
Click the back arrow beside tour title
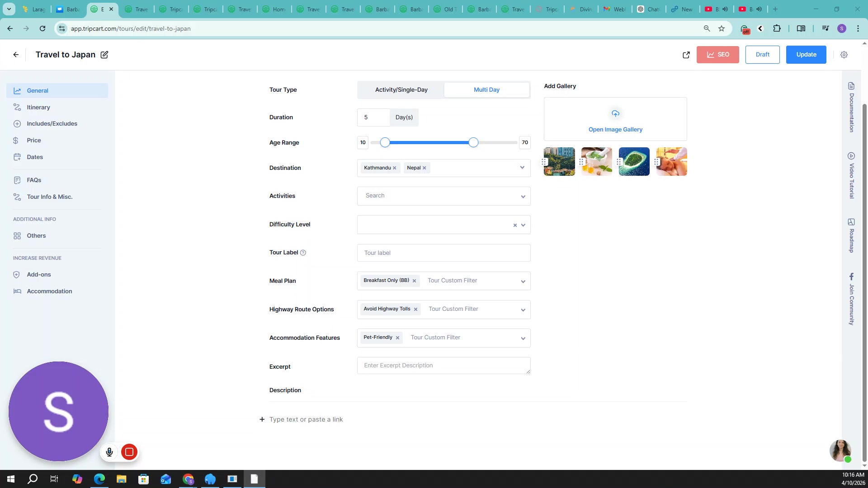(16, 55)
